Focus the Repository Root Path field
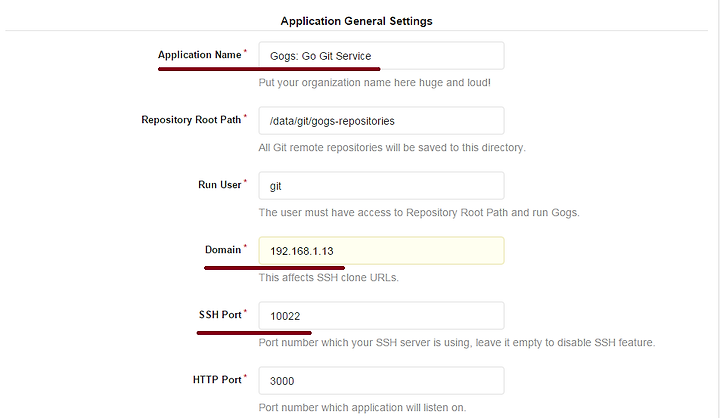The image size is (720, 418). click(x=381, y=121)
